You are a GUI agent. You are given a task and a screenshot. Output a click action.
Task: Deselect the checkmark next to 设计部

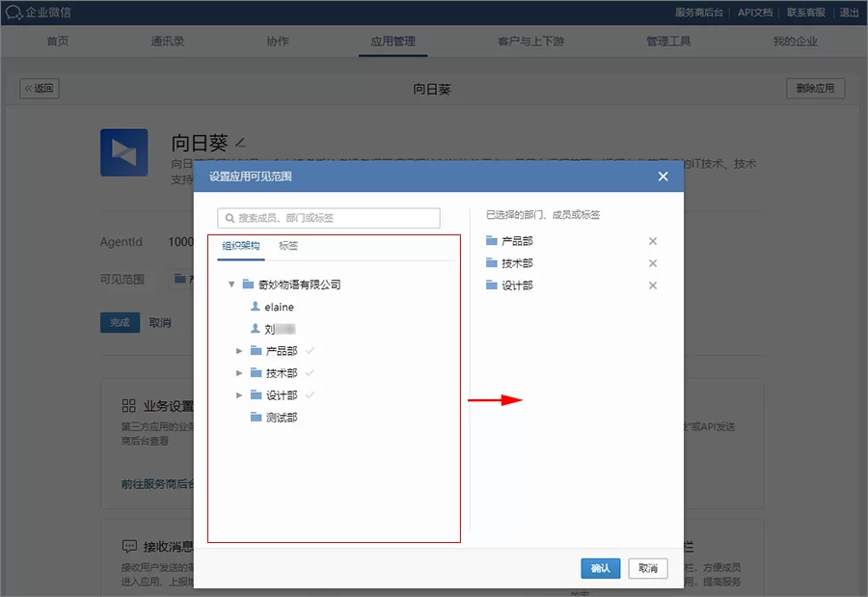(310, 395)
